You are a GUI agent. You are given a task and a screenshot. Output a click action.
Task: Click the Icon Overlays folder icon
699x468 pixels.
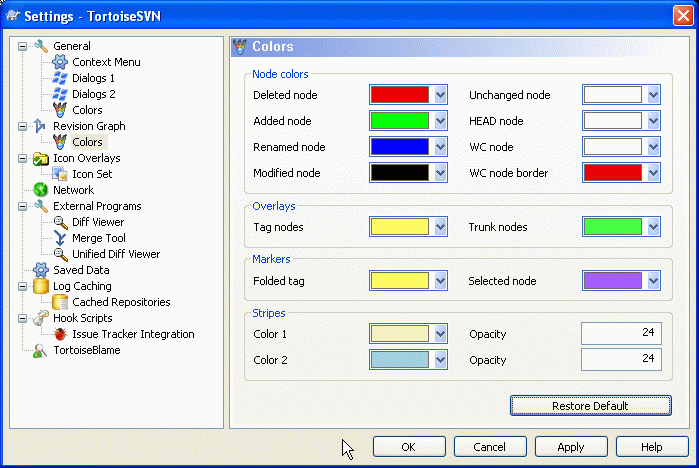click(41, 158)
